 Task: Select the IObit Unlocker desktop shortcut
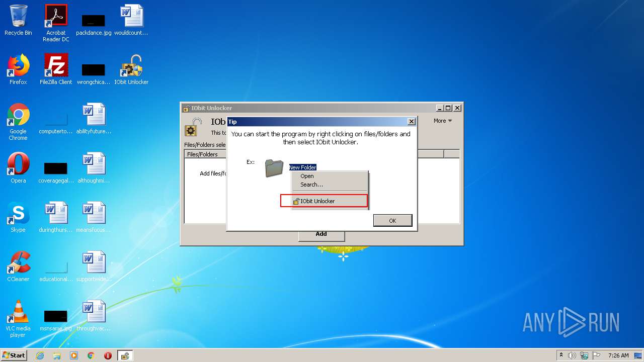[131, 69]
